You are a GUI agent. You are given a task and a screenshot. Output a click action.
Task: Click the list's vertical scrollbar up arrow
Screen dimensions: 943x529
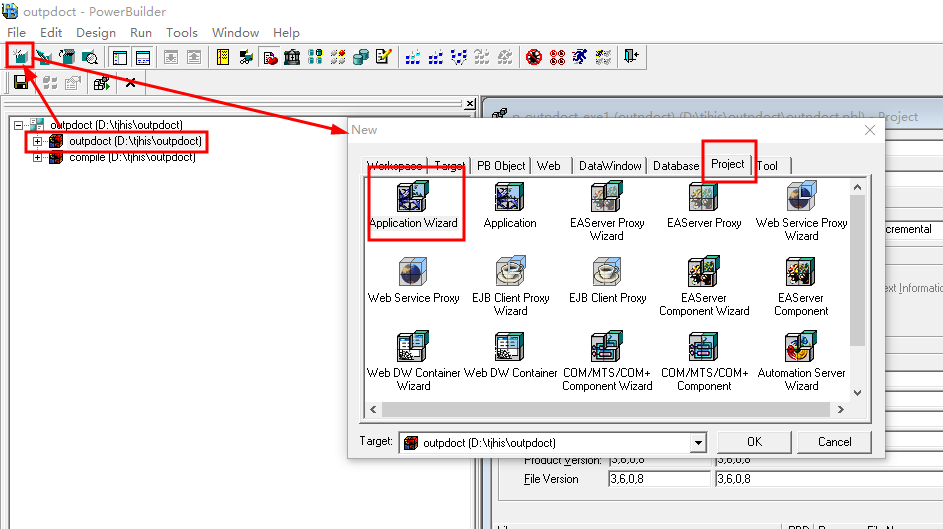point(858,188)
